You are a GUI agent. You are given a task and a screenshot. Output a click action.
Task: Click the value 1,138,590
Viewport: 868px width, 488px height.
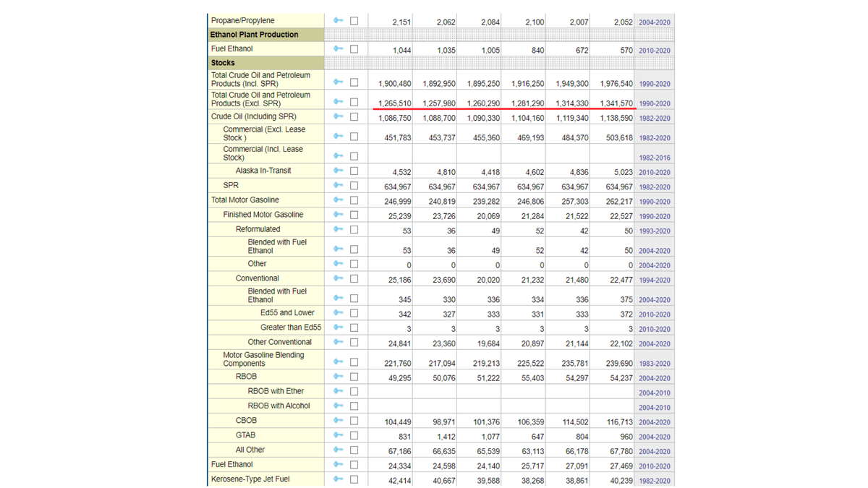point(617,118)
